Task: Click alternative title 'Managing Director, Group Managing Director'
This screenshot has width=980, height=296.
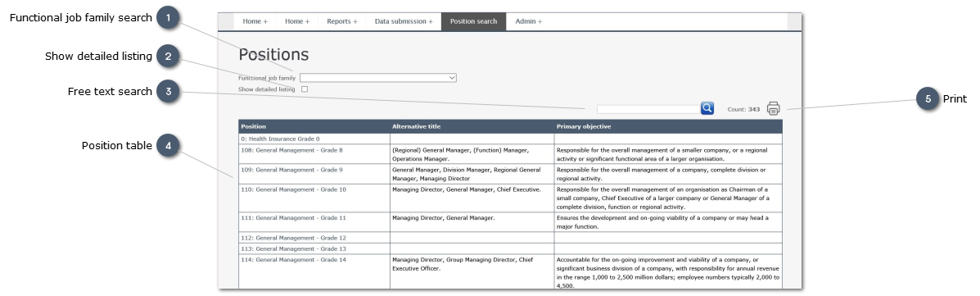Action: click(463, 263)
